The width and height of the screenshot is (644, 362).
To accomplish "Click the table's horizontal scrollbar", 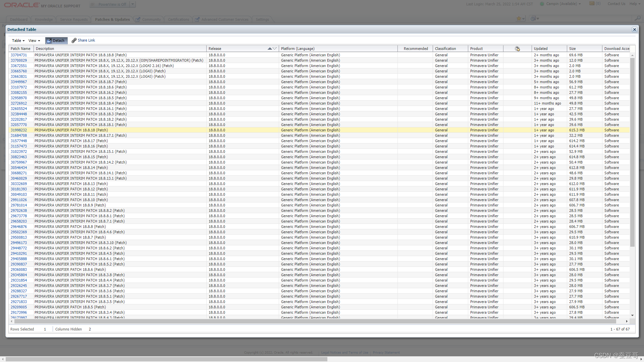I will (x=315, y=321).
